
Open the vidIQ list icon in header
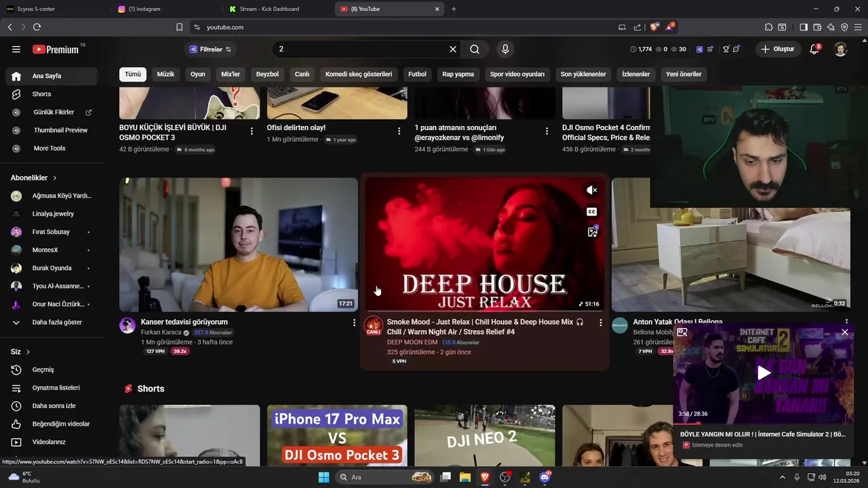pos(710,49)
